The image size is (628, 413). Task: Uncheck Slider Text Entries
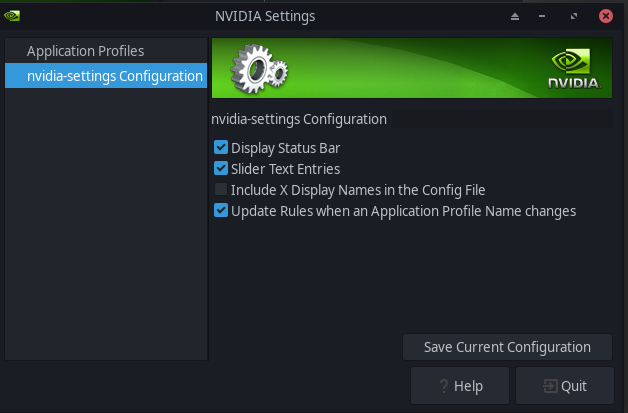221,169
